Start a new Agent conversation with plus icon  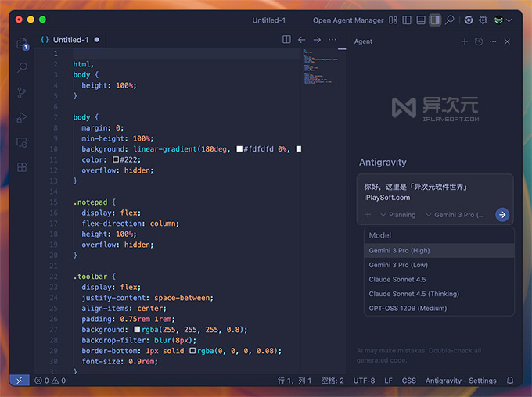point(464,41)
